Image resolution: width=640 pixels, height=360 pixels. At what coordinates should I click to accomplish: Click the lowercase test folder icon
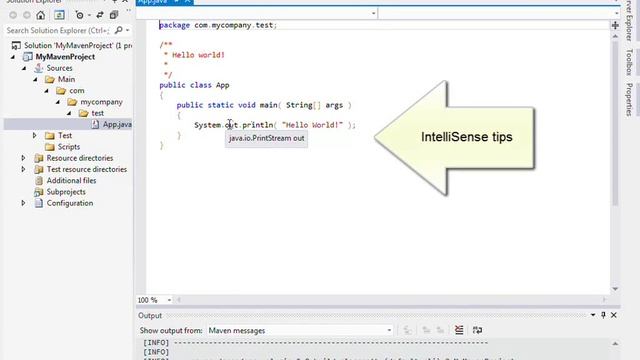click(x=84, y=113)
